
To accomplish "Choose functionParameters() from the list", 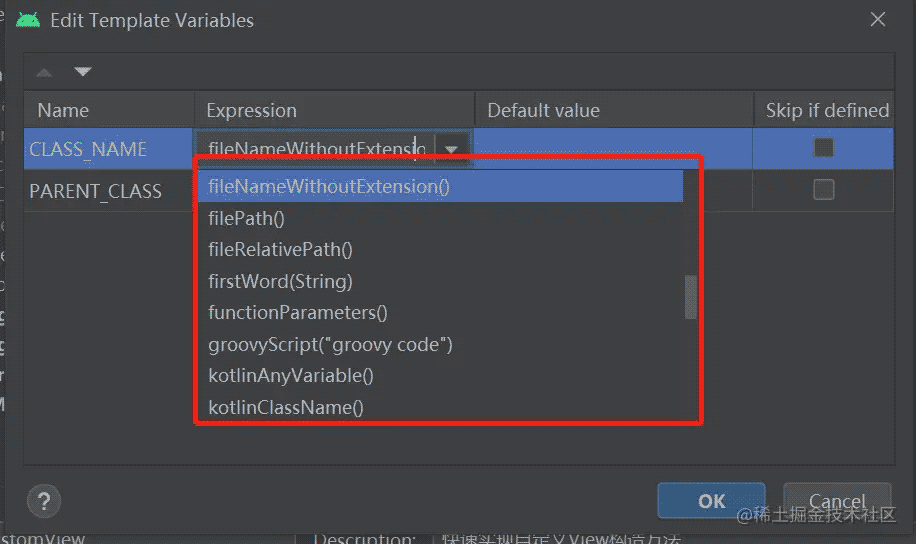I will click(297, 312).
